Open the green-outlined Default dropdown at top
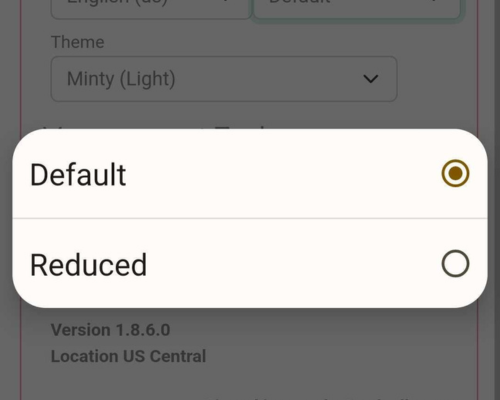The width and height of the screenshot is (500, 400). click(x=357, y=8)
